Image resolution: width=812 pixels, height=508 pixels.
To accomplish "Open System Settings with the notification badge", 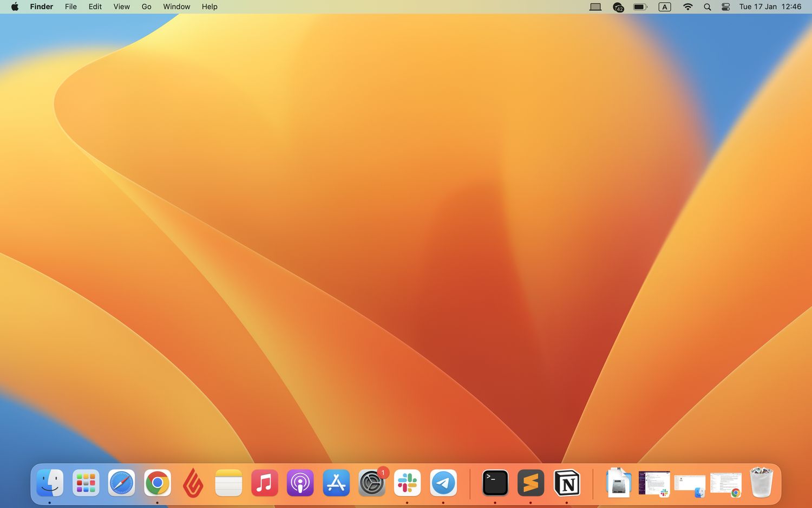I will (x=372, y=483).
